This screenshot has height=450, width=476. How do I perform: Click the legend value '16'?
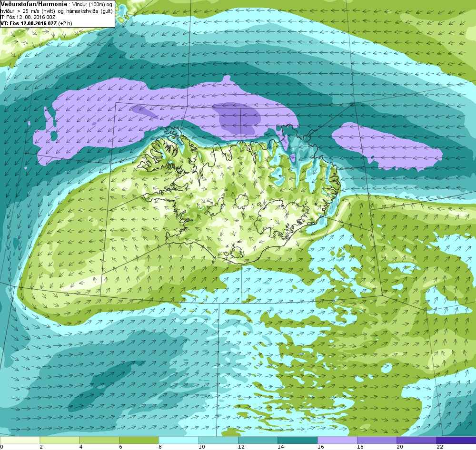[x=320, y=447]
